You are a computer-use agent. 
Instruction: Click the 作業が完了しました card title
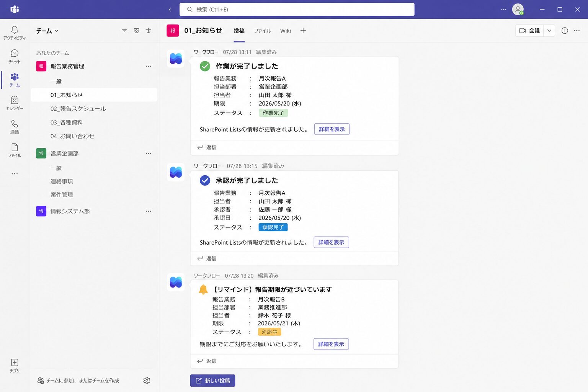coord(247,66)
